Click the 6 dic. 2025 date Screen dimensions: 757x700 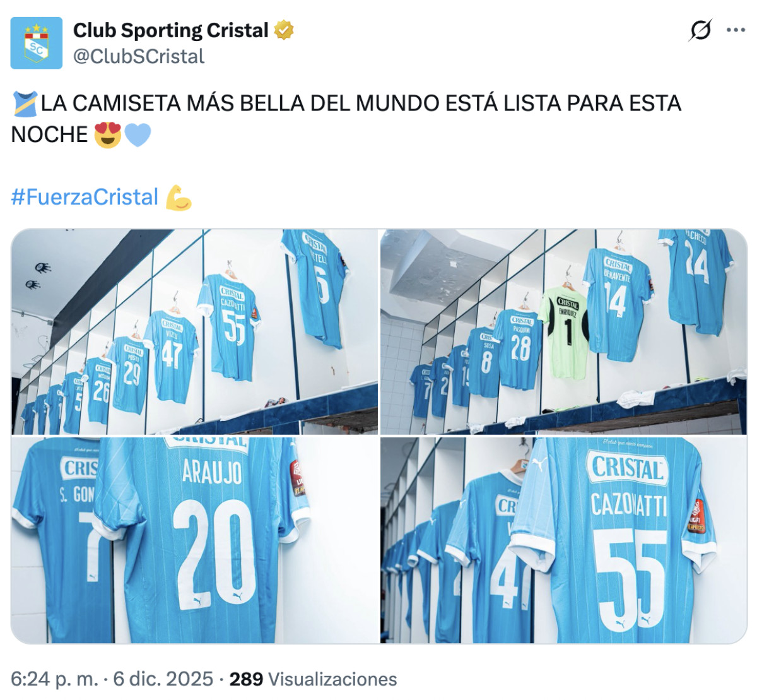(x=163, y=679)
